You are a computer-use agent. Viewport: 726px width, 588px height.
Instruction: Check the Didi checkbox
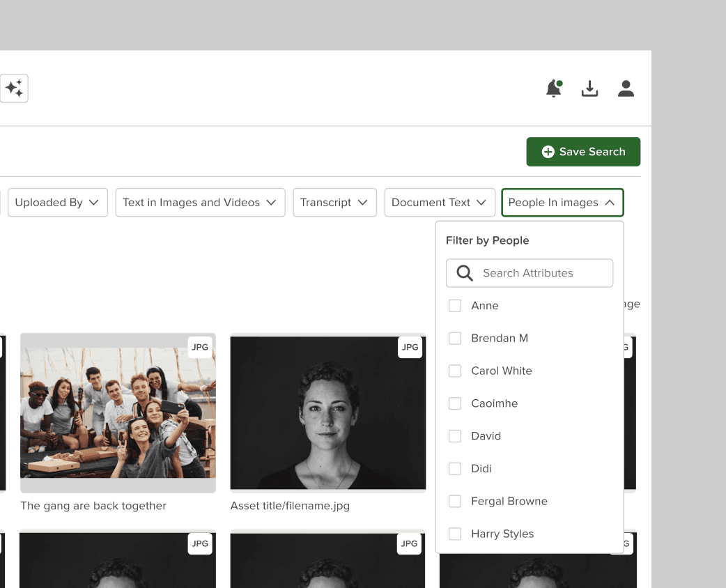(455, 469)
